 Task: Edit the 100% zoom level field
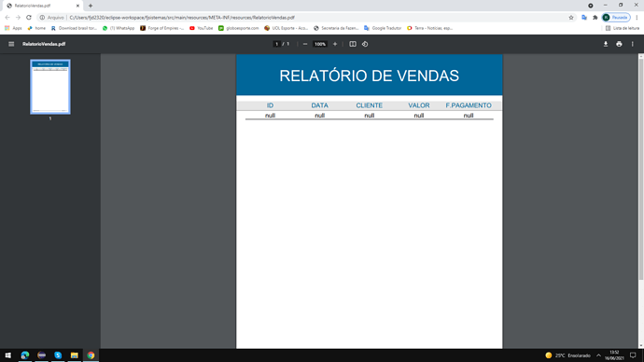point(320,44)
